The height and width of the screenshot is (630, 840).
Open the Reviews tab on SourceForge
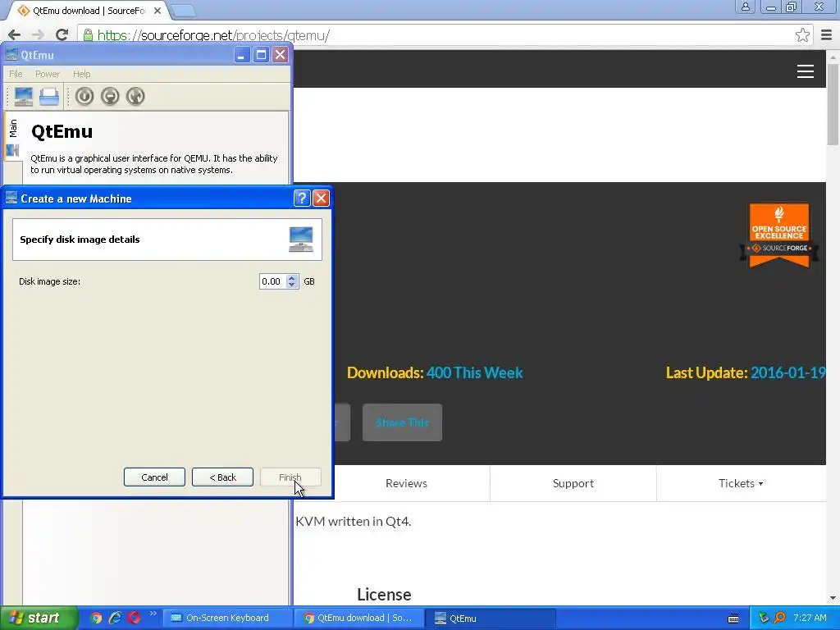point(406,483)
